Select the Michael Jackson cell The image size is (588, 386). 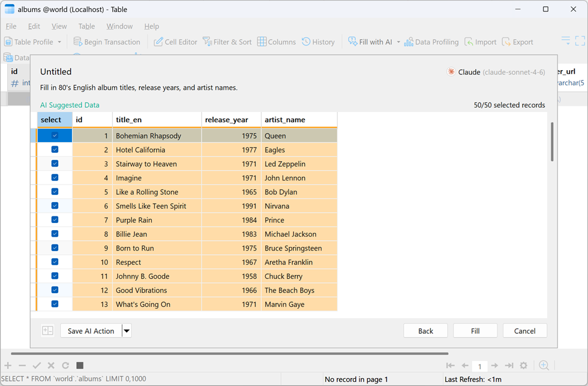point(299,234)
